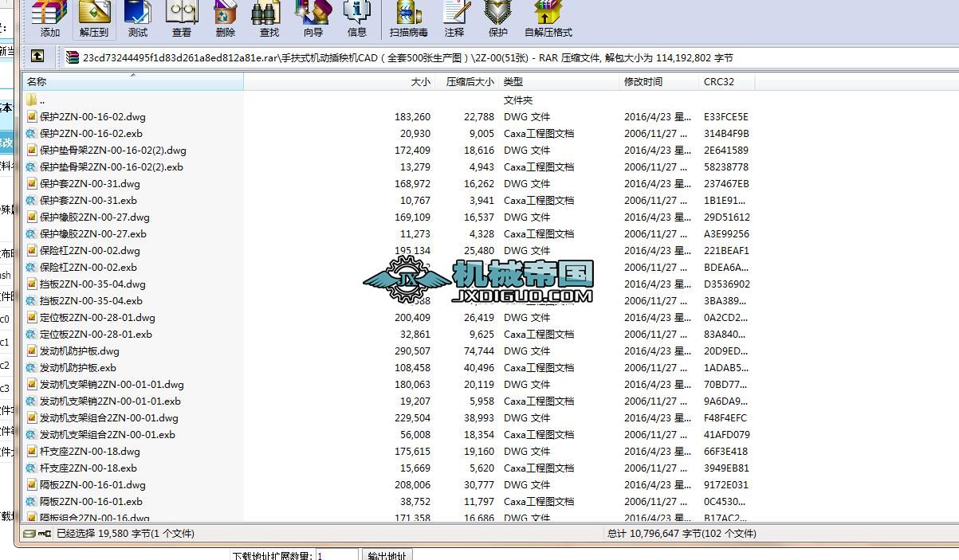This screenshot has height=560, width=959.
Task: Click status total 总计 10,796,647 字节(102 个文件)
Action: click(x=682, y=534)
